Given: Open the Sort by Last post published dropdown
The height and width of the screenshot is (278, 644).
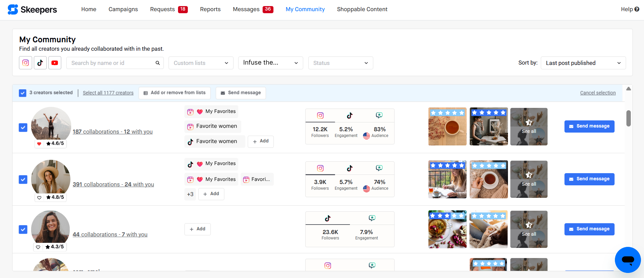Looking at the screenshot, I should (583, 63).
